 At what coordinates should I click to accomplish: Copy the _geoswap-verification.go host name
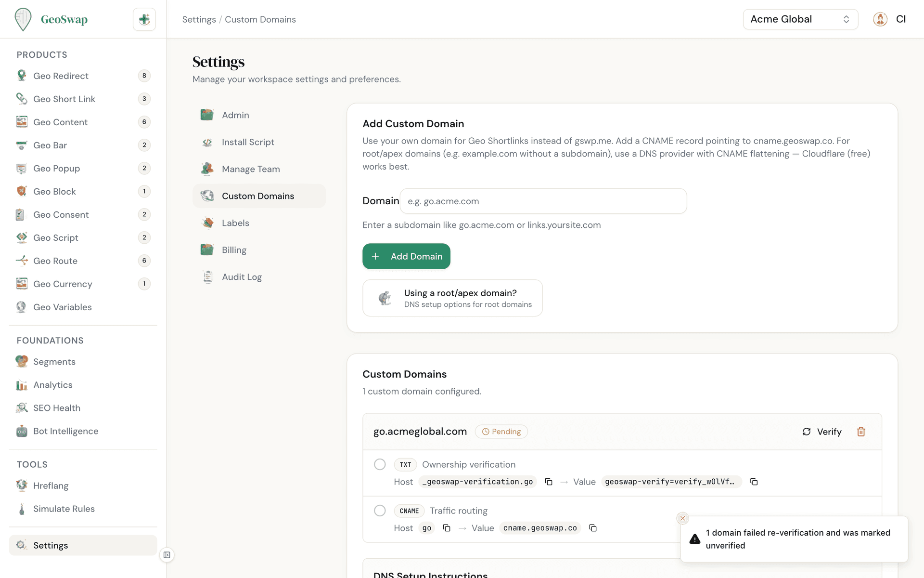pos(549,482)
